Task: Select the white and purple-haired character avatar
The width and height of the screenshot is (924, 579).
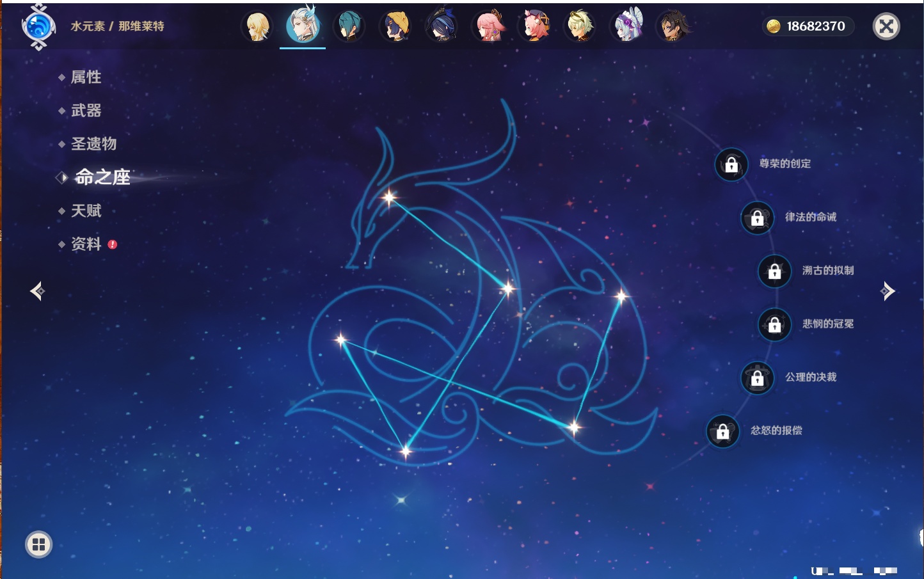Action: (628, 27)
